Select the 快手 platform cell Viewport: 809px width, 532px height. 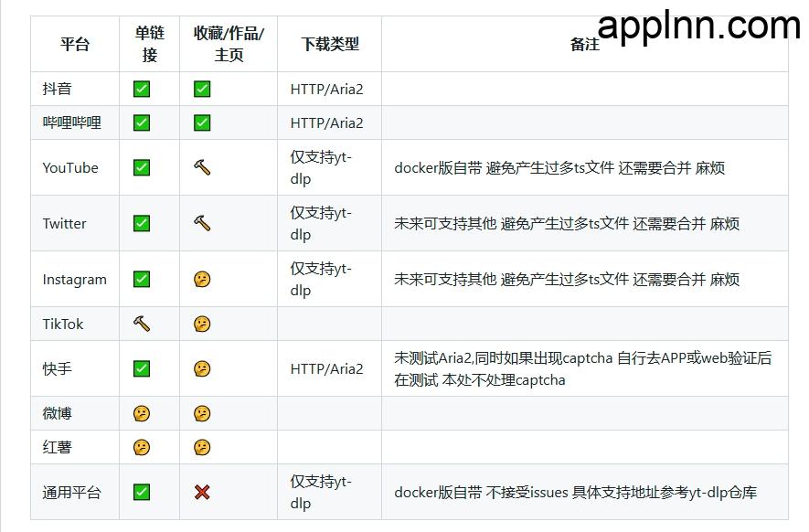[75, 369]
